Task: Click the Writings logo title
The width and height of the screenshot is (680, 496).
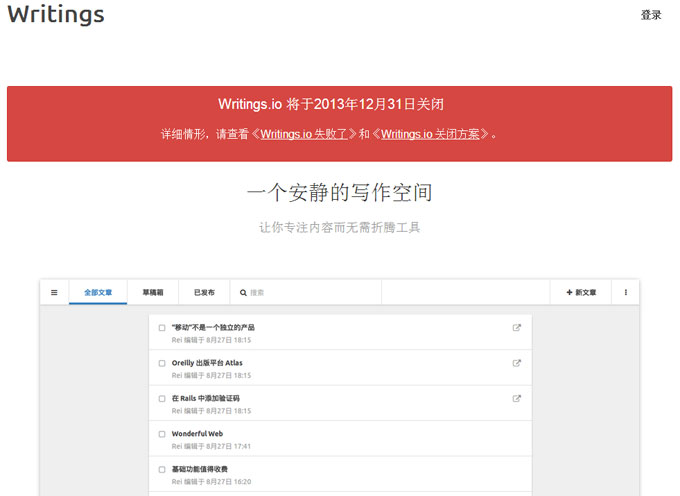Action: pos(55,15)
